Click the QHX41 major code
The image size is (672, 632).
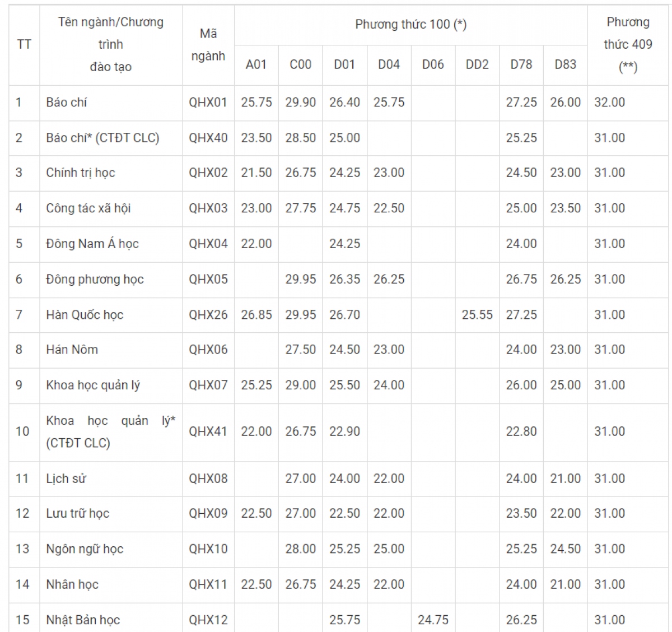click(208, 431)
